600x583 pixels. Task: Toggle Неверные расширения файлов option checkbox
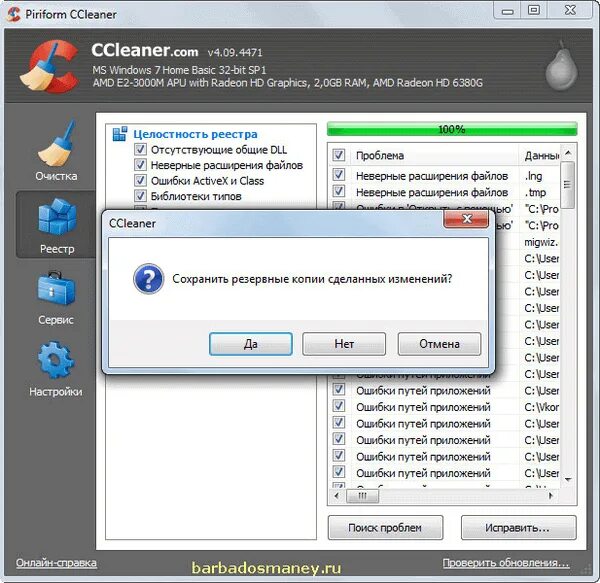click(x=140, y=165)
